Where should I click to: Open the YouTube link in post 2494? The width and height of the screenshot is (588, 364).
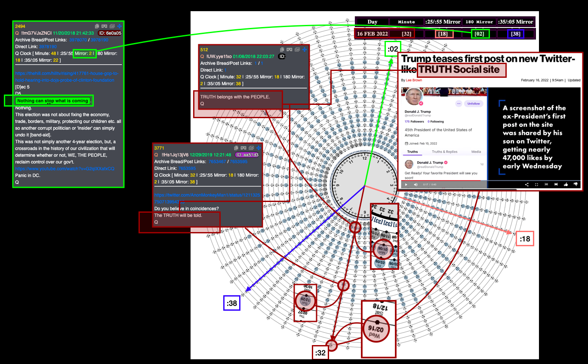click(65, 168)
